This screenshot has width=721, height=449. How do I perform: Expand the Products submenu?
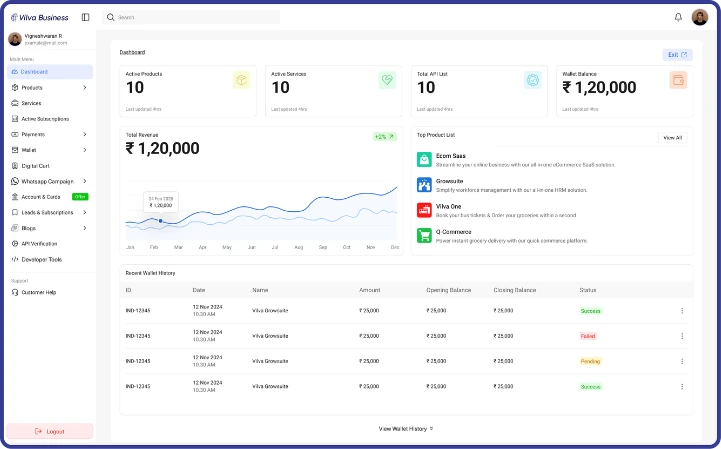pyautogui.click(x=85, y=88)
